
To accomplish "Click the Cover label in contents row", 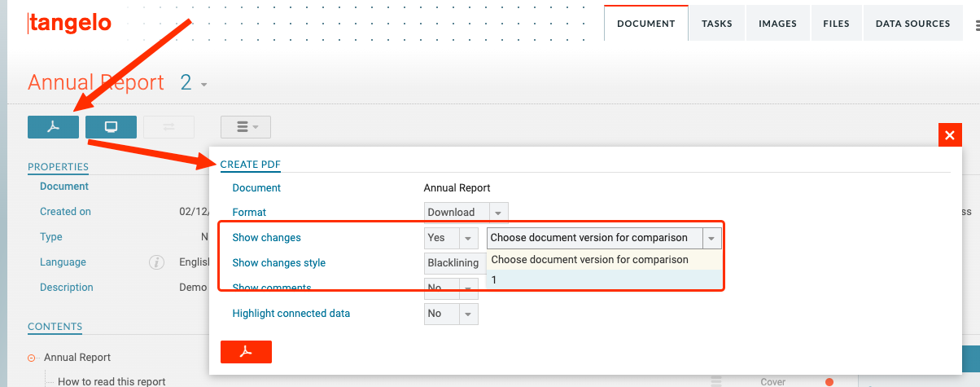I will [773, 381].
